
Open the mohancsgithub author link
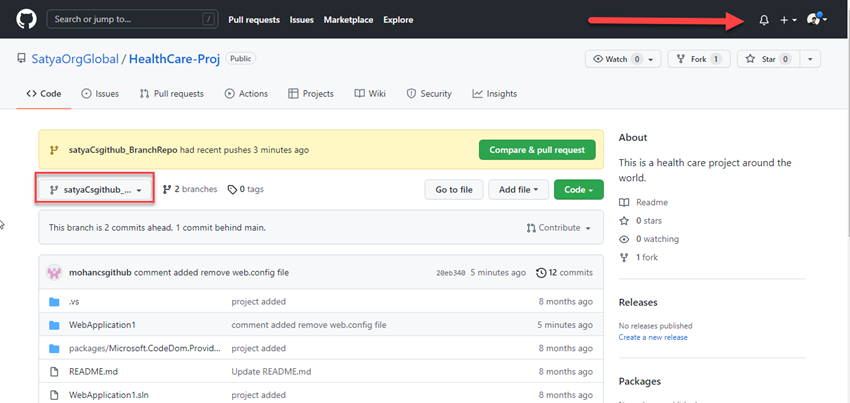pos(100,272)
